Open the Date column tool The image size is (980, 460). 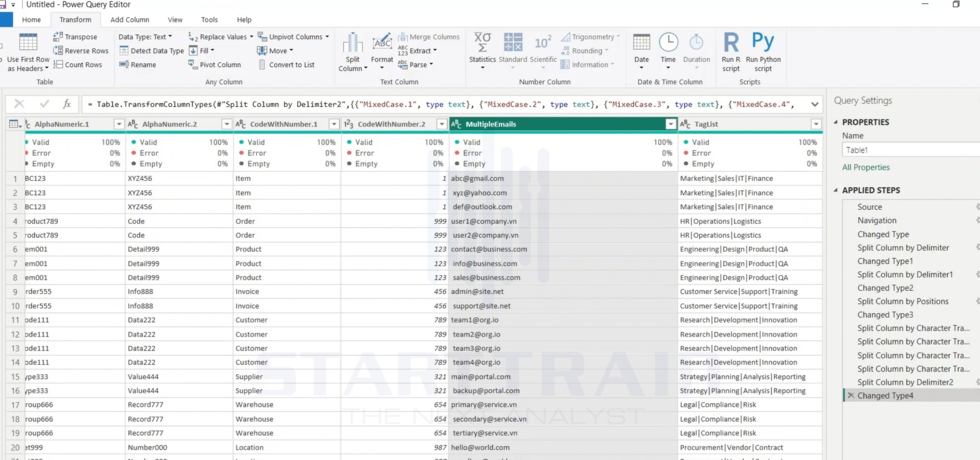pos(641,52)
